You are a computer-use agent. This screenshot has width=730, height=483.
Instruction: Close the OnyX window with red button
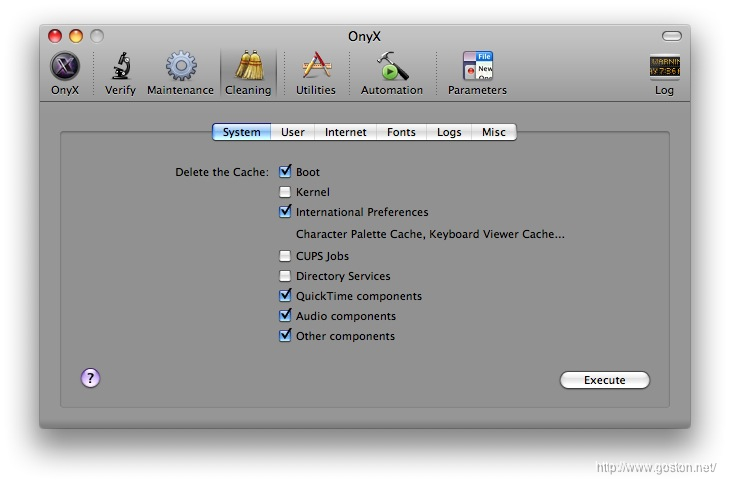55,36
